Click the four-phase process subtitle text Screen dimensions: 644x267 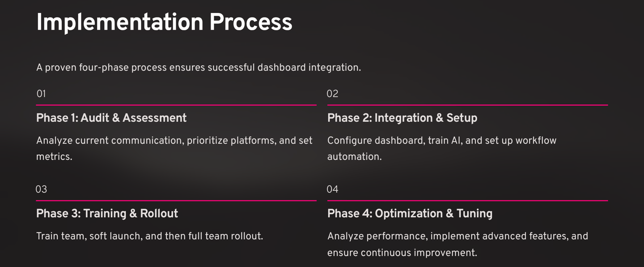(198, 68)
